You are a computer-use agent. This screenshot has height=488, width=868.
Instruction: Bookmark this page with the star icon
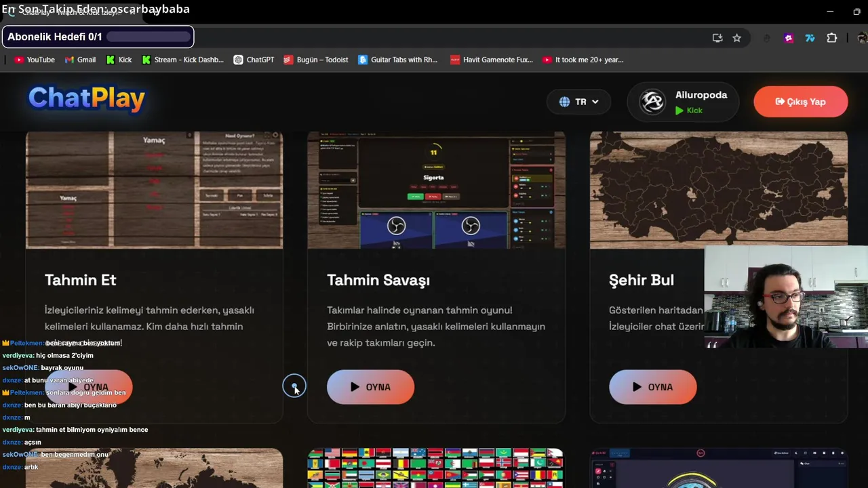click(x=736, y=38)
